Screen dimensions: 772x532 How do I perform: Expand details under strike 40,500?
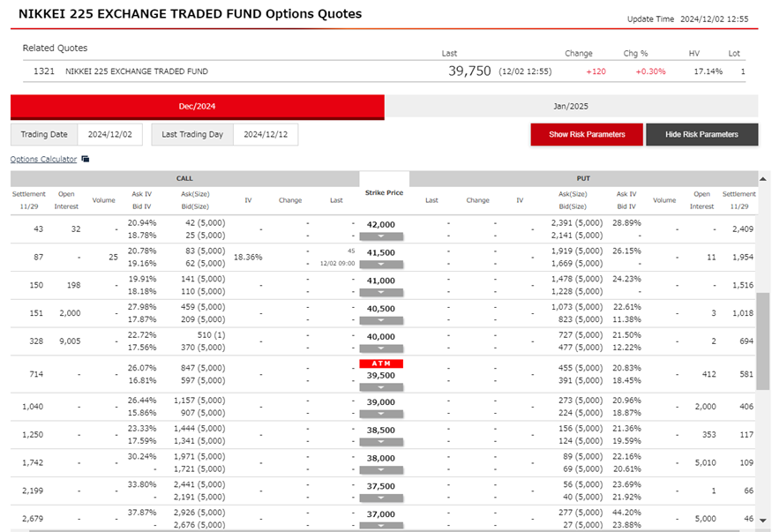click(381, 320)
